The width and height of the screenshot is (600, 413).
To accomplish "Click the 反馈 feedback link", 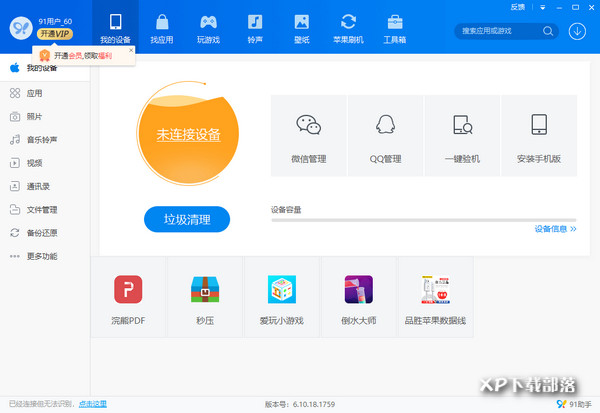I will (518, 7).
